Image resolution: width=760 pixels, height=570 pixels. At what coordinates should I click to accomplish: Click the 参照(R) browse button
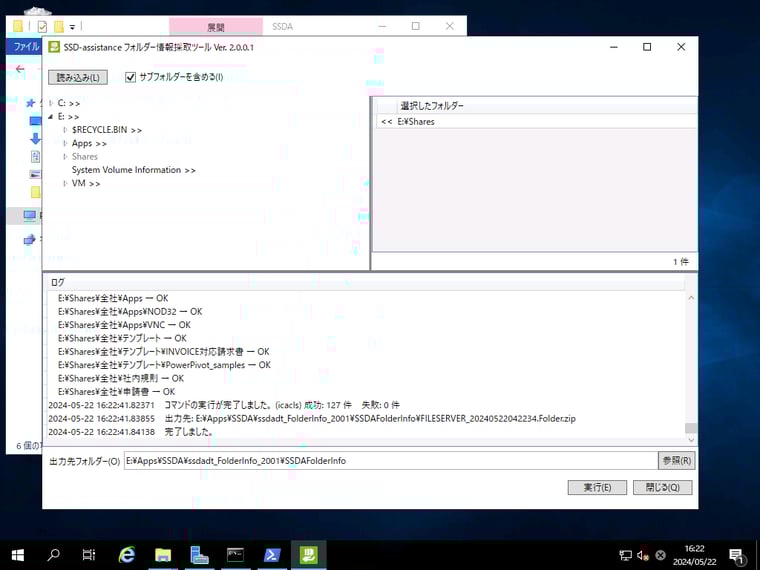[677, 460]
